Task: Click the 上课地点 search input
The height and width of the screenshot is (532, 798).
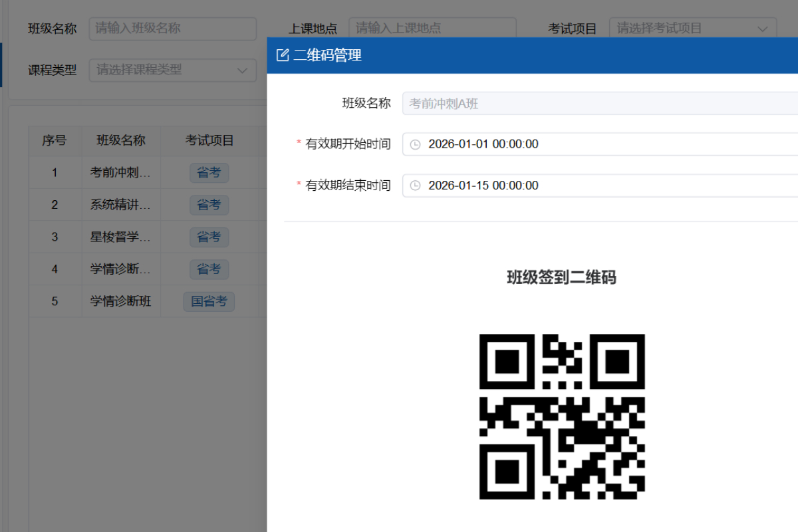Action: pos(432,29)
